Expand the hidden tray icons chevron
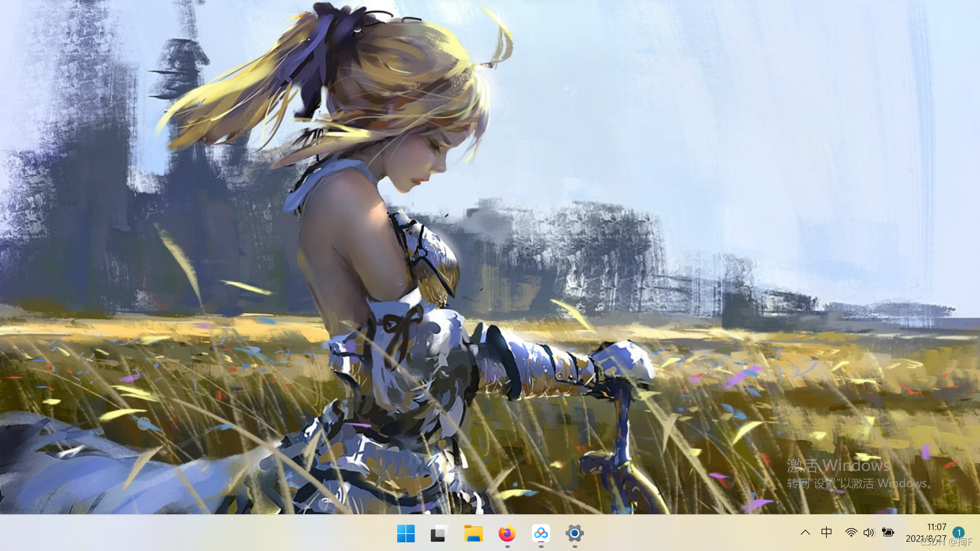The width and height of the screenshot is (980, 551). pos(805,533)
